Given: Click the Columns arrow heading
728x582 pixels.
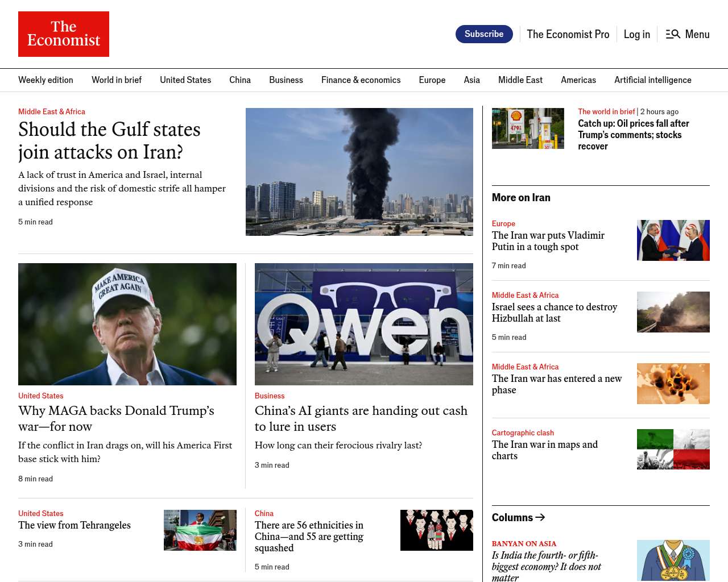Looking at the screenshot, I should pos(518,517).
